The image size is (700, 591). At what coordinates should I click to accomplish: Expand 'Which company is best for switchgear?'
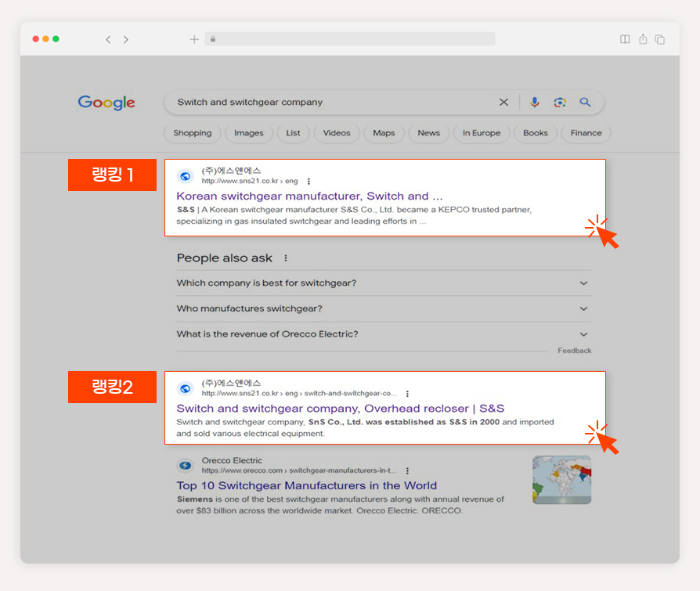[x=384, y=283]
